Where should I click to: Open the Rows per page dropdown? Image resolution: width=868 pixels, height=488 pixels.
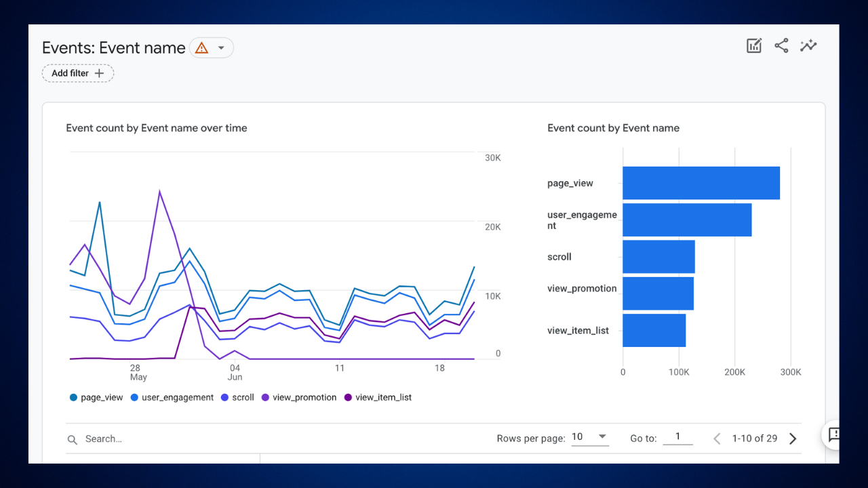[589, 437]
